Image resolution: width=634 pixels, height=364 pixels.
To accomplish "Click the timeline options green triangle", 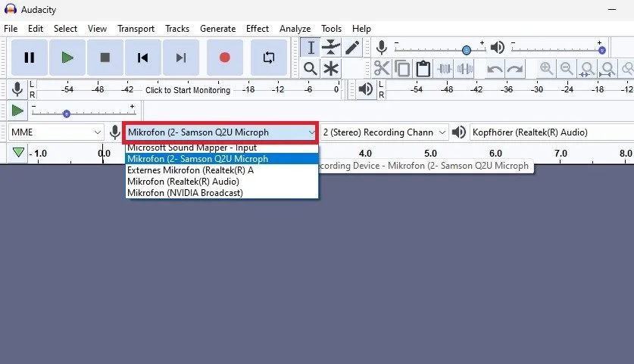I will click(x=18, y=153).
